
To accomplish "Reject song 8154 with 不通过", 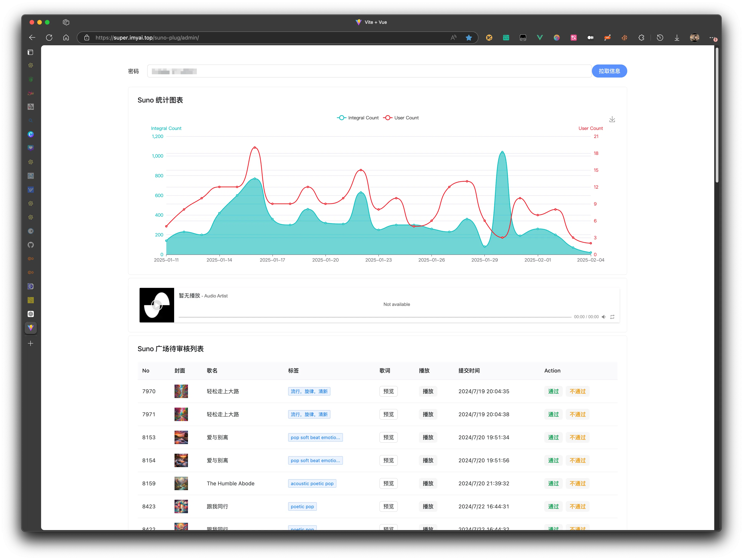I will click(x=577, y=460).
